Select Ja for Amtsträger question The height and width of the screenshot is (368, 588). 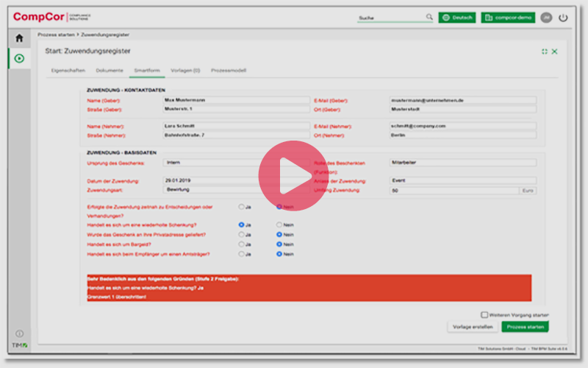241,254
